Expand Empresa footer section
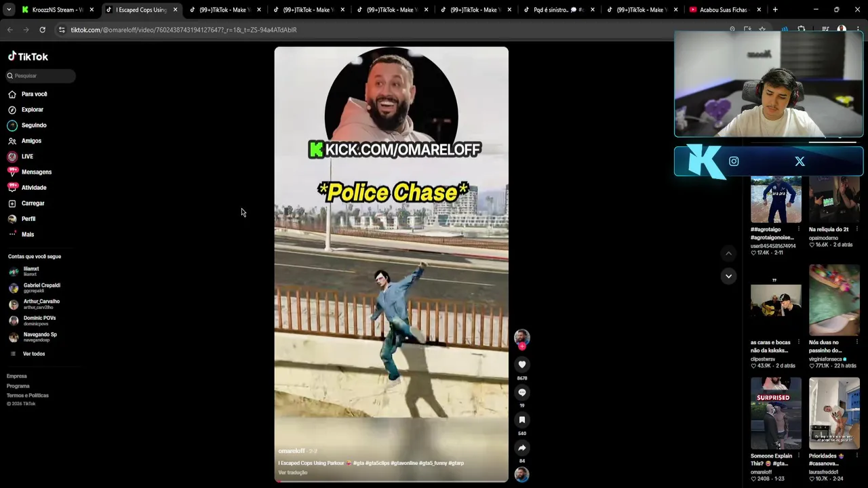Screen dimensions: 868x488 (17, 376)
